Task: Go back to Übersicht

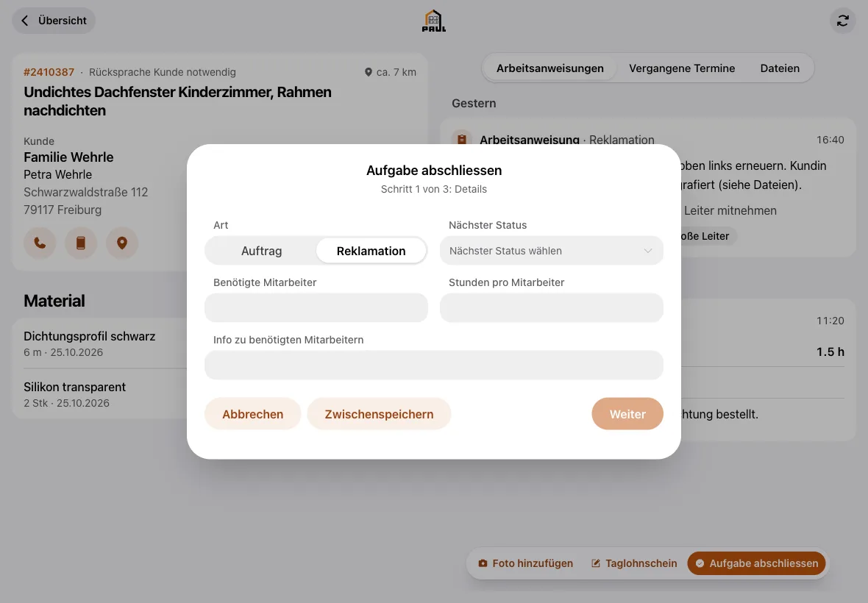Action: pos(54,21)
